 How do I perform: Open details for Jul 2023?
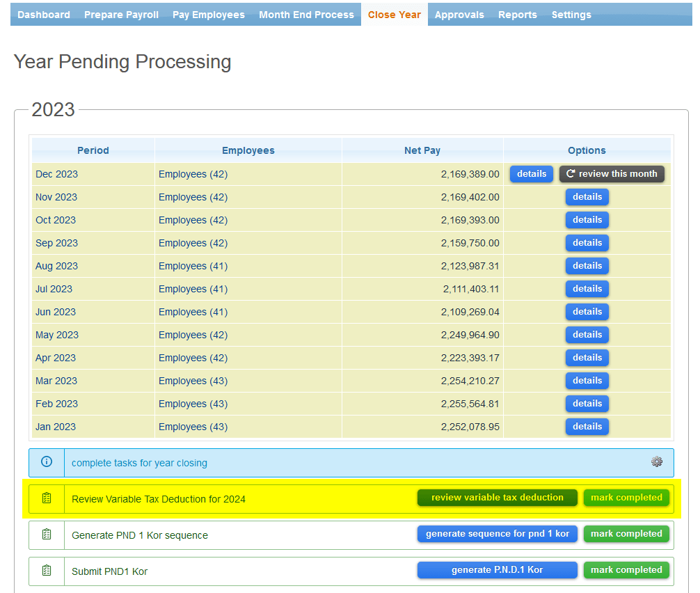point(587,289)
